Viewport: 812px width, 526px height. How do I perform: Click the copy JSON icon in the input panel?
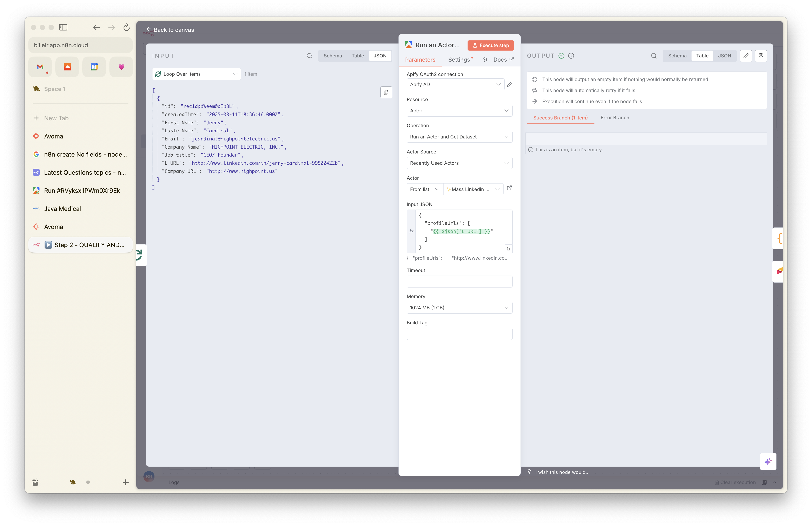(x=386, y=92)
